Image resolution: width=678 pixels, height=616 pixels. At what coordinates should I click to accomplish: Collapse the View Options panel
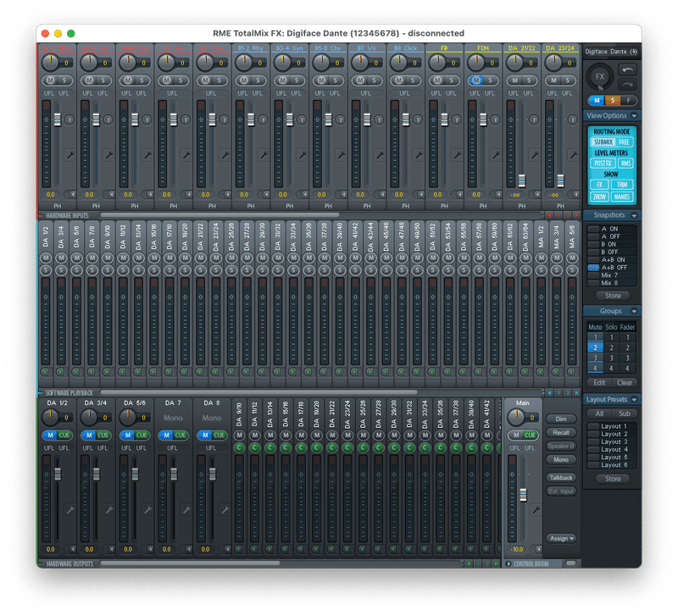(634, 116)
